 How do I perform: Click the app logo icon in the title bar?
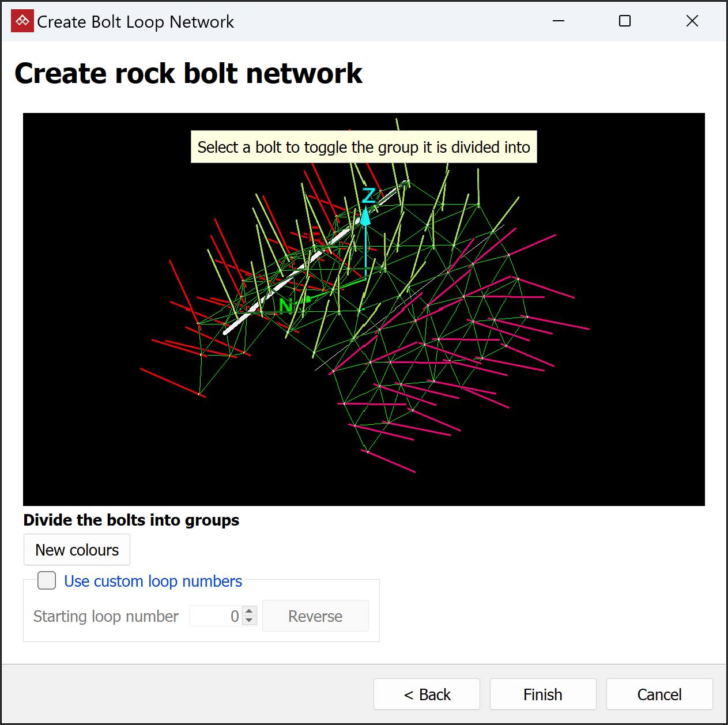(22, 21)
